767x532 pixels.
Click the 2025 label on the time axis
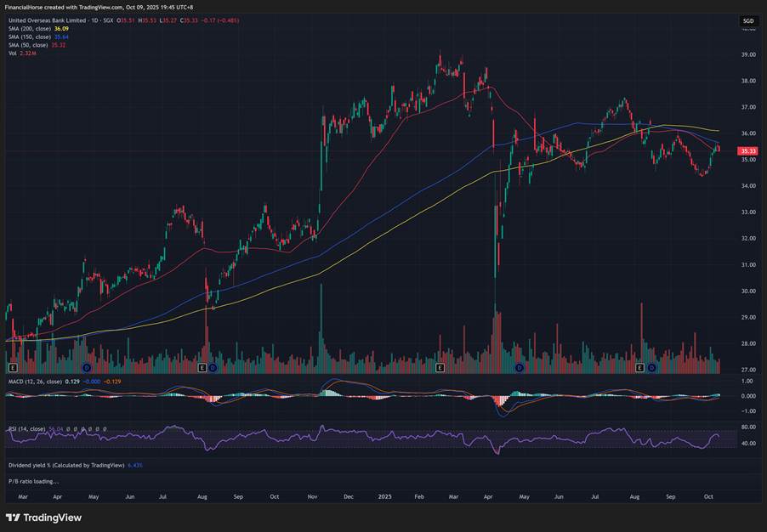(x=385, y=495)
